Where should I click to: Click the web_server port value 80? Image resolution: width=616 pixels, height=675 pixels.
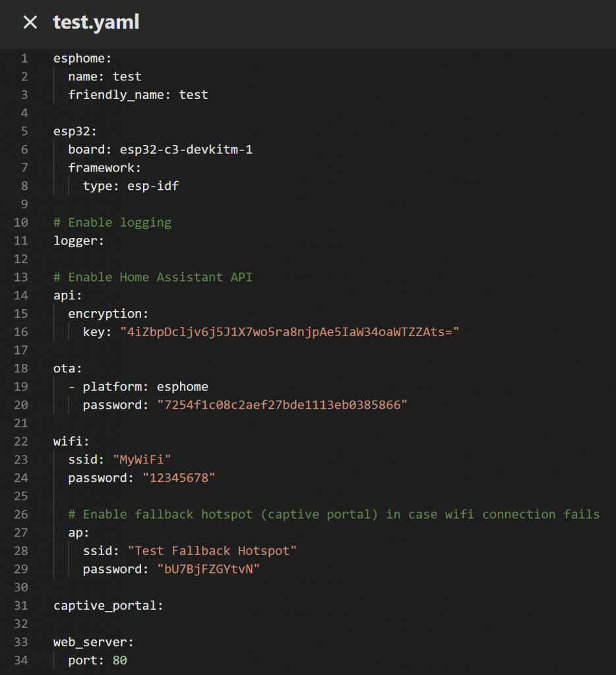[x=119, y=660]
